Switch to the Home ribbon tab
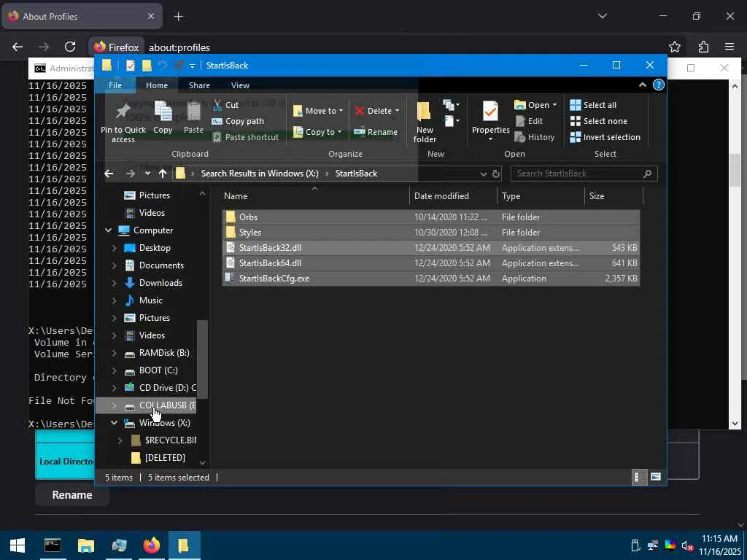The height and width of the screenshot is (560, 747). pyautogui.click(x=157, y=85)
